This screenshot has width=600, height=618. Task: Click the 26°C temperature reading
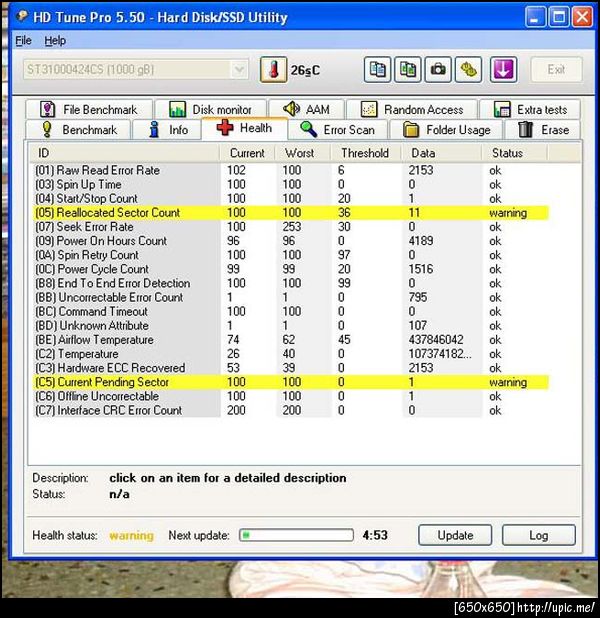[305, 71]
